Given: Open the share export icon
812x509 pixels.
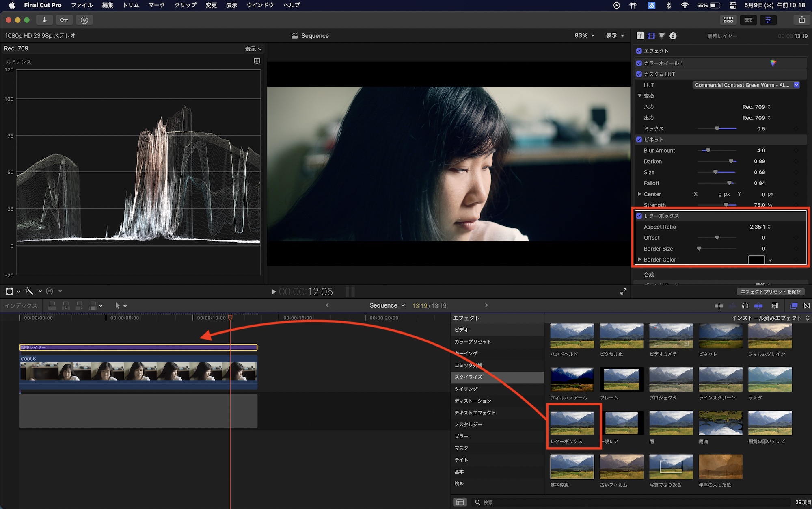Looking at the screenshot, I should coord(801,20).
